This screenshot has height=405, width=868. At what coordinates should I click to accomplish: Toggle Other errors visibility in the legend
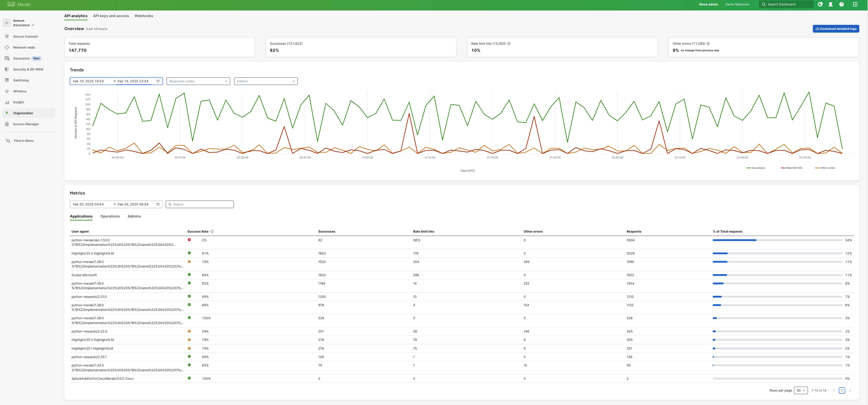[x=825, y=167]
